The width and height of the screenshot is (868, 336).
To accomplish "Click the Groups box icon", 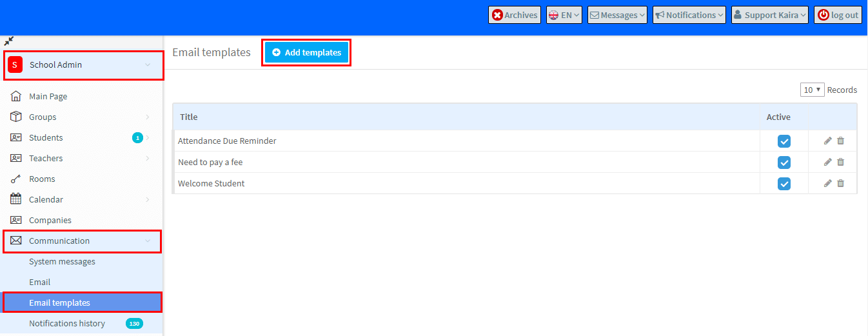I will pyautogui.click(x=16, y=117).
